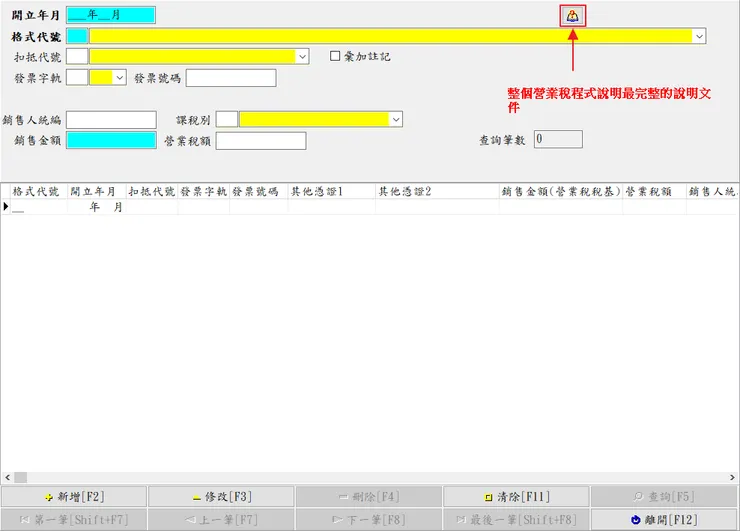The image size is (740, 531).
Task: Click the 年 月 cell in first row
Action: 97,207
